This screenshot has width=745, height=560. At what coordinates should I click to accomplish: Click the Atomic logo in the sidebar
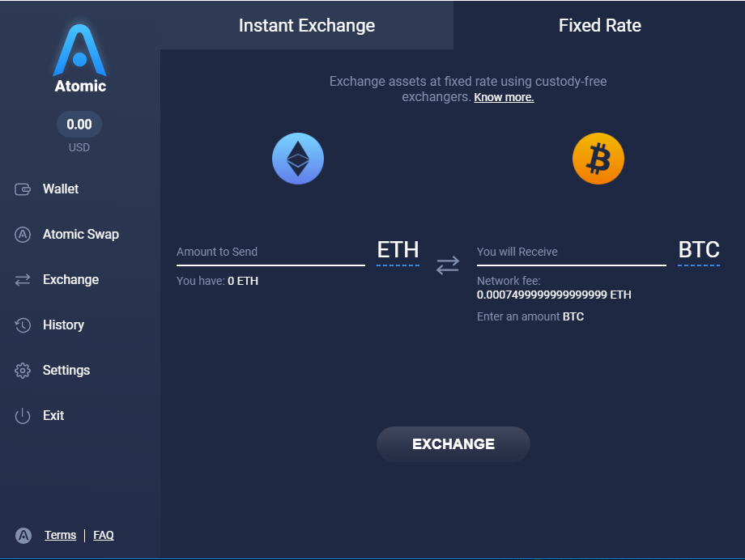(80, 58)
